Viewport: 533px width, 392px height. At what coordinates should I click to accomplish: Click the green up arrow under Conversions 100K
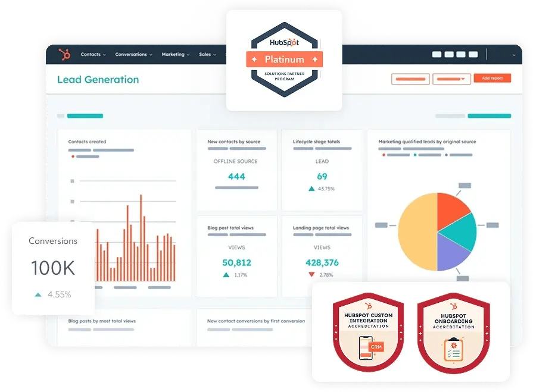coord(38,294)
